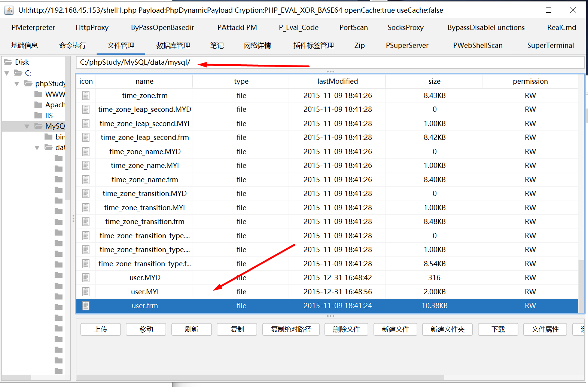Collapse the C: drive tree node
Image resolution: width=588 pixels, height=387 pixels.
[7, 73]
